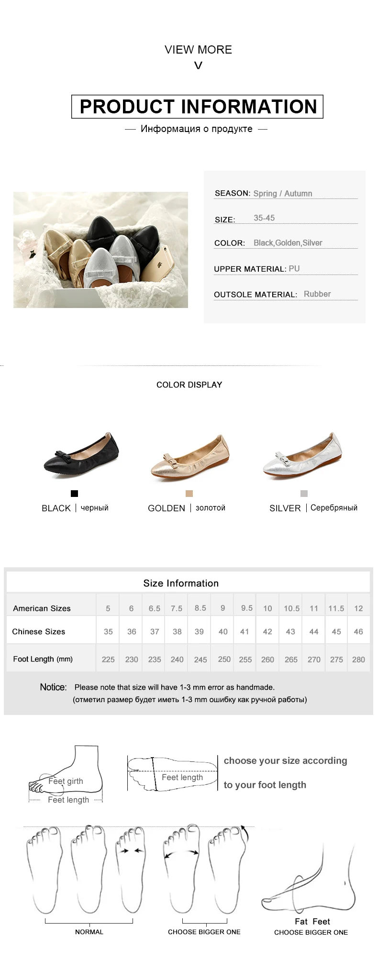Select the black color swatch
This screenshot has width=378, height=980.
[74, 494]
